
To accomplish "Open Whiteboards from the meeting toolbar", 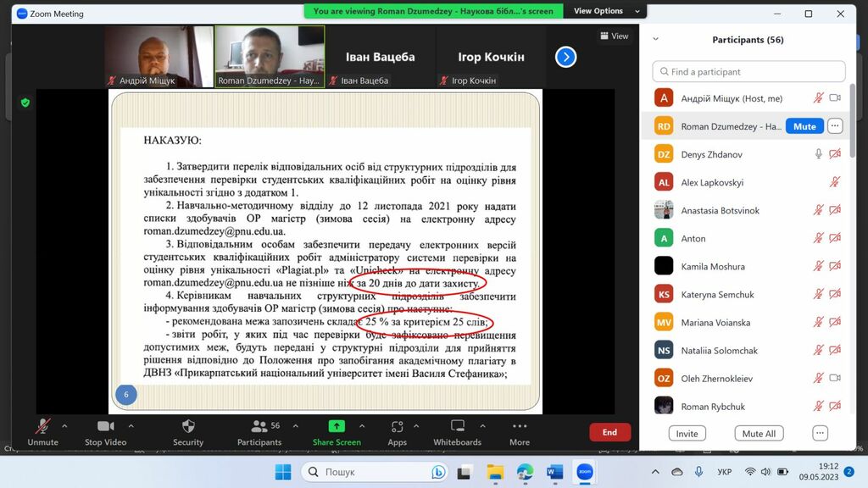I will [x=458, y=426].
